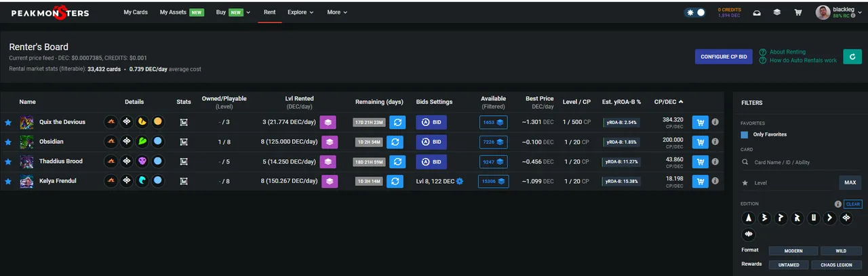
Task: Open the card stack icon in the header
Action: (x=777, y=12)
